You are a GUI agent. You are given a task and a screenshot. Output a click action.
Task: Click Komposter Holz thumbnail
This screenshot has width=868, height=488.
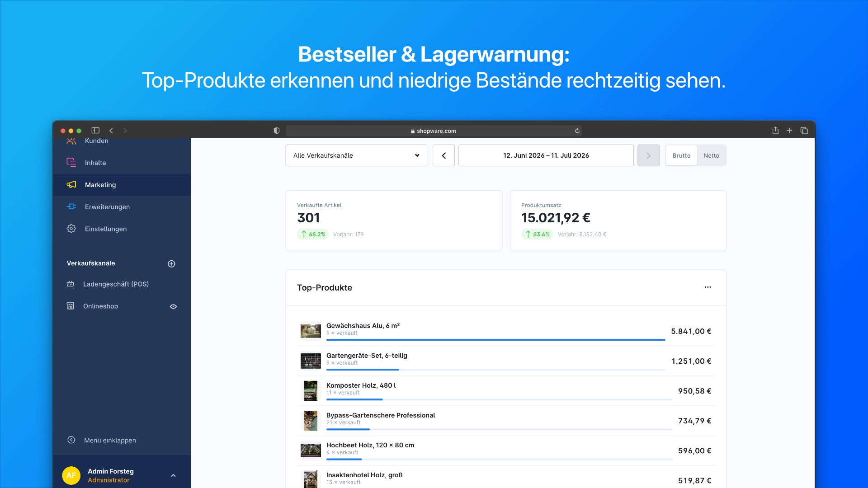[311, 391]
